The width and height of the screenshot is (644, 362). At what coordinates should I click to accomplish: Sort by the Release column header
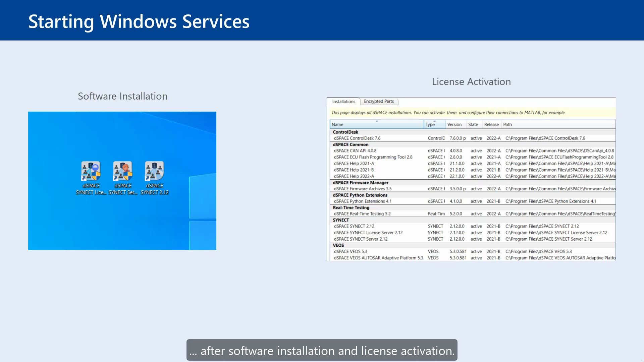click(x=492, y=124)
